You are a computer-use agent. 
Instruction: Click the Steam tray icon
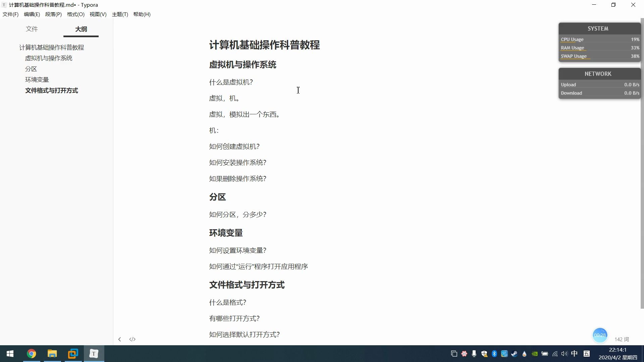pyautogui.click(x=514, y=354)
